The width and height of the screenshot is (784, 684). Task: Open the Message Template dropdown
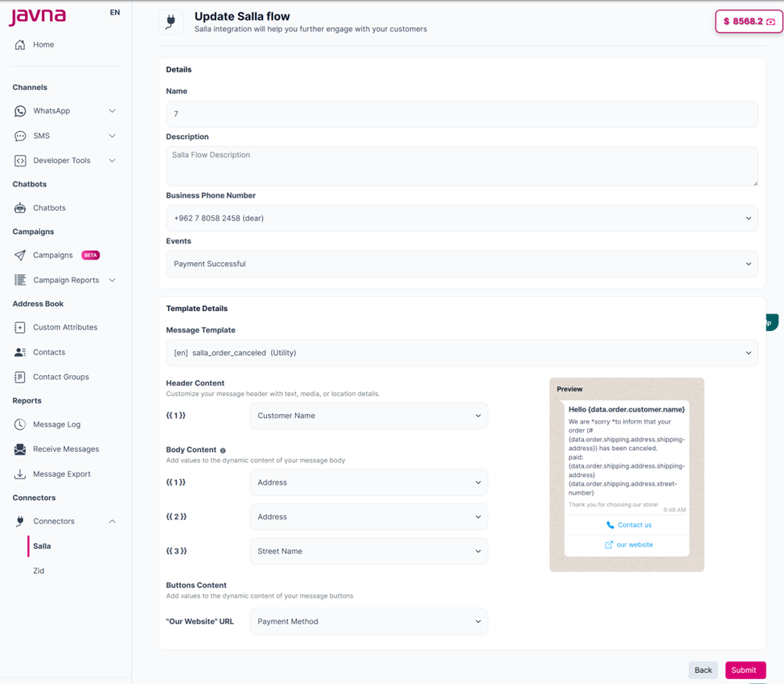click(462, 353)
